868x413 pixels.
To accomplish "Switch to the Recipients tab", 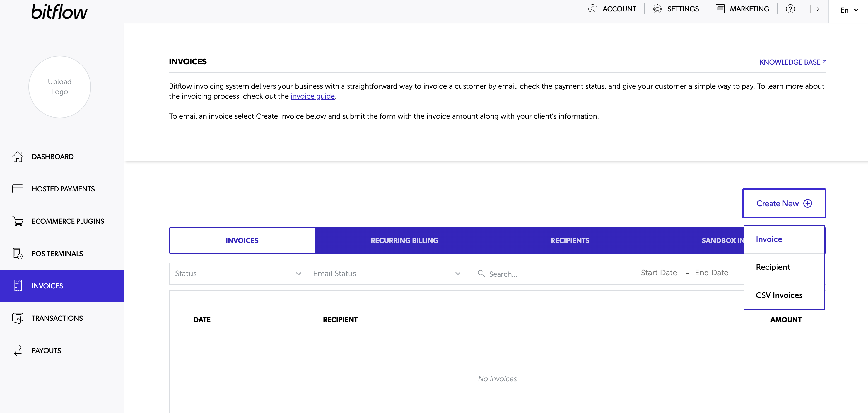I will coord(570,240).
